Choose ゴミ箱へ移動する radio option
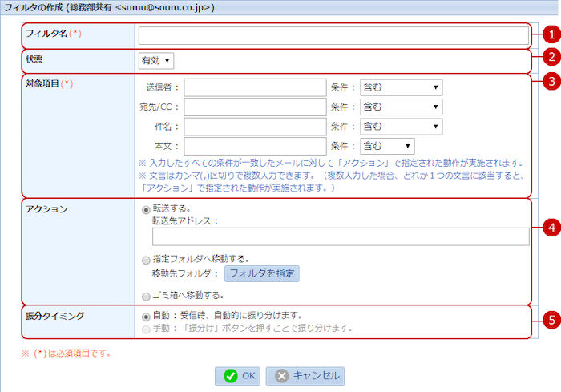Screen dimensions: 561x392 point(145,295)
